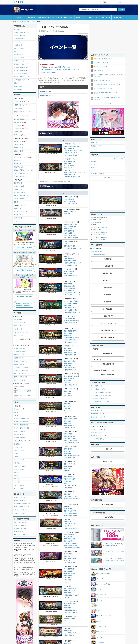Expand the ▼幻獣評価一覧 button
Viewport: 138px width, 644px height.
pos(108,353)
